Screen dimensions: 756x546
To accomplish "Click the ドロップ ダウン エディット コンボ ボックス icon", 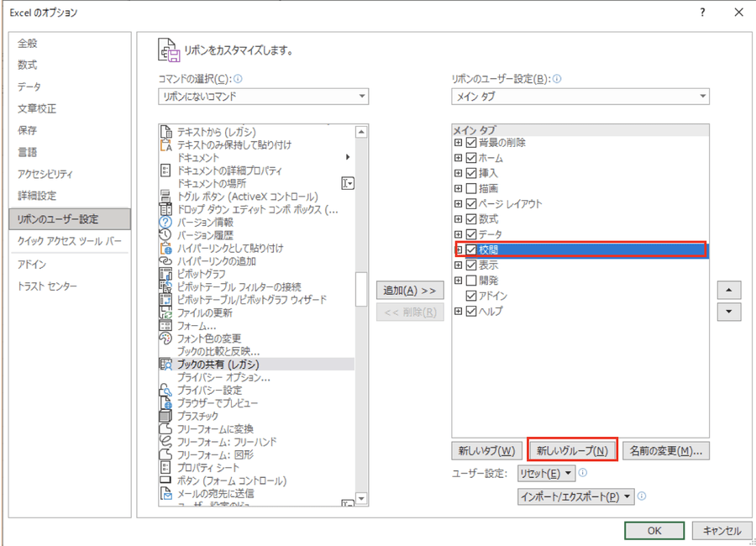I will 165,209.
